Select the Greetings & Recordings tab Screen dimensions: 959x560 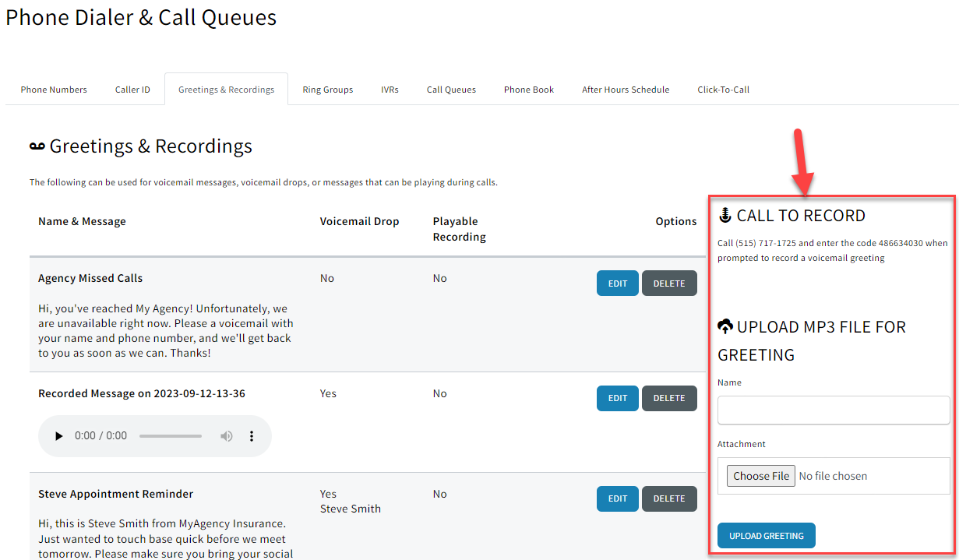226,90
